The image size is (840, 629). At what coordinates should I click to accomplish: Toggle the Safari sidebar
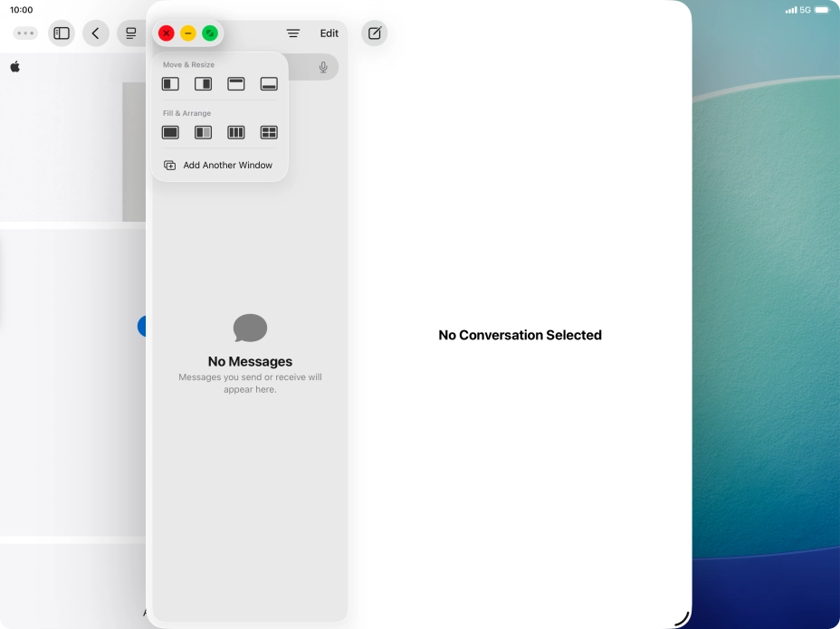[61, 33]
